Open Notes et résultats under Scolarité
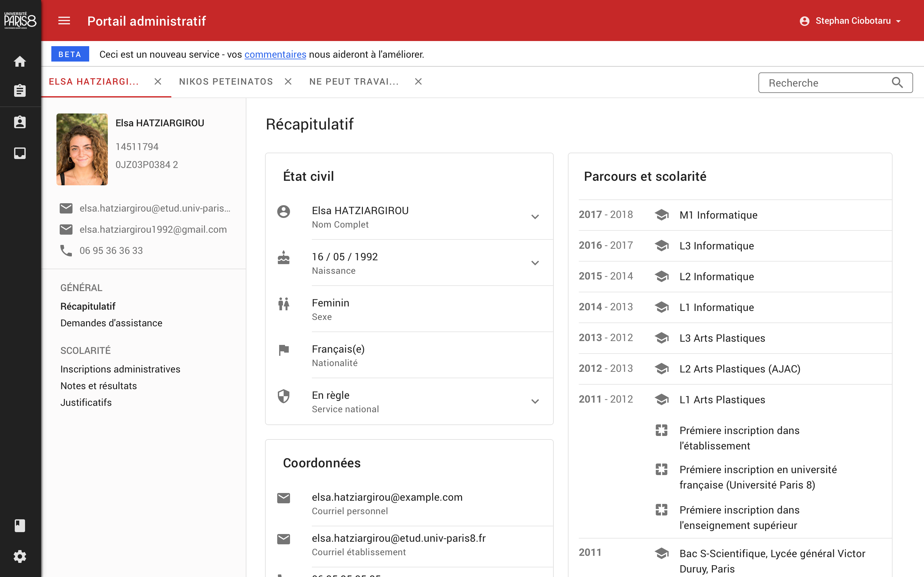This screenshot has width=924, height=577. pos(98,385)
